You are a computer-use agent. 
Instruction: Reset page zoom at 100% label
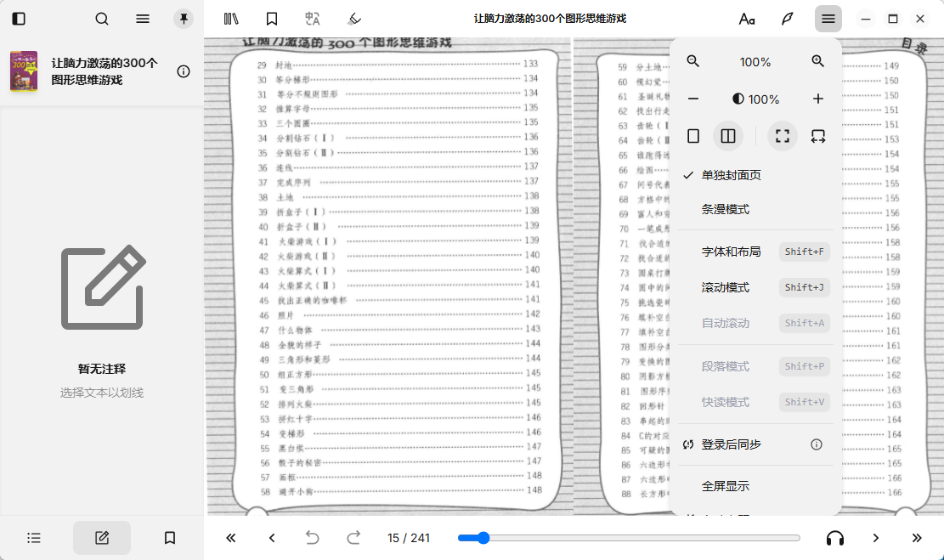click(755, 62)
